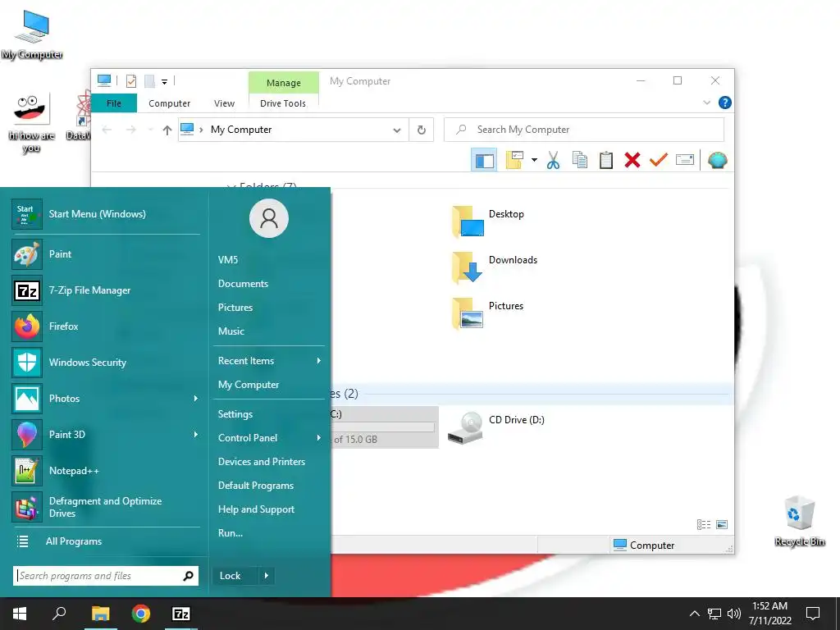This screenshot has height=630, width=840.
Task: Open Defragment and Optimize Drives
Action: click(x=106, y=507)
